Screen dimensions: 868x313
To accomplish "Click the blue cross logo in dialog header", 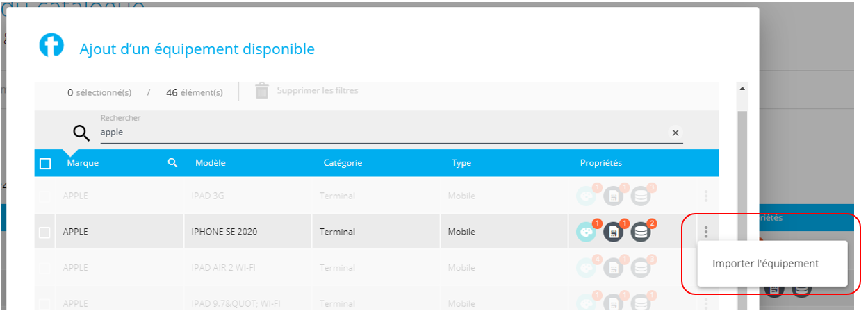I will pyautogui.click(x=51, y=46).
